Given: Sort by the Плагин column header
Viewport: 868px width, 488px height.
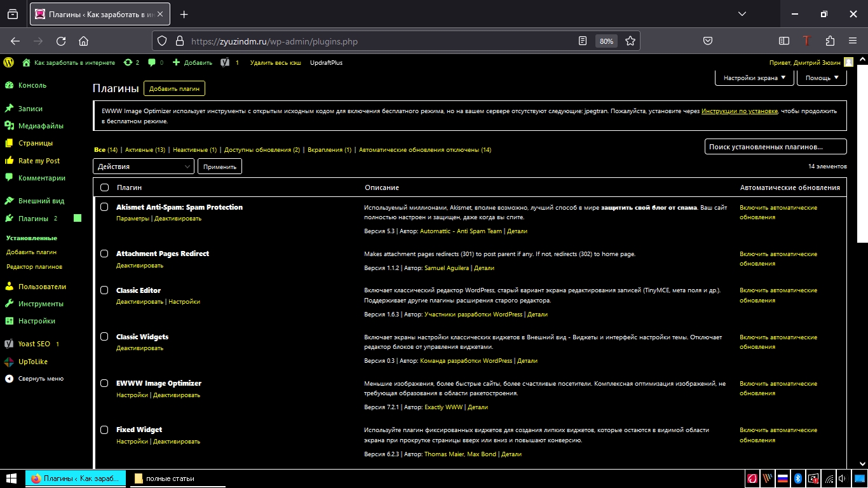Looking at the screenshot, I should 129,187.
